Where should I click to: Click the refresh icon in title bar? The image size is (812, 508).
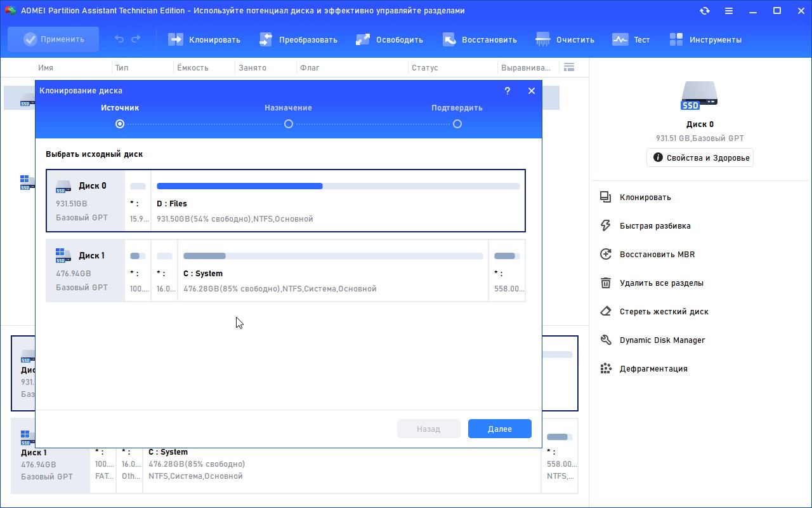[705, 11]
